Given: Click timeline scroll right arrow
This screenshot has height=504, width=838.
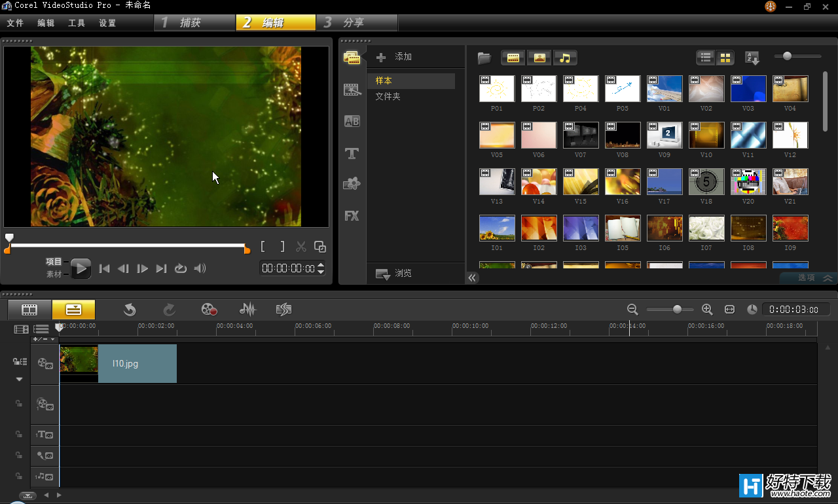Looking at the screenshot, I should 59,495.
